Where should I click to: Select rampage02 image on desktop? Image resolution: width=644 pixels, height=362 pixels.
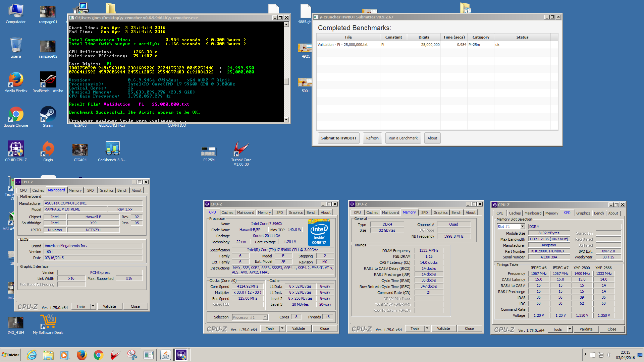(48, 49)
